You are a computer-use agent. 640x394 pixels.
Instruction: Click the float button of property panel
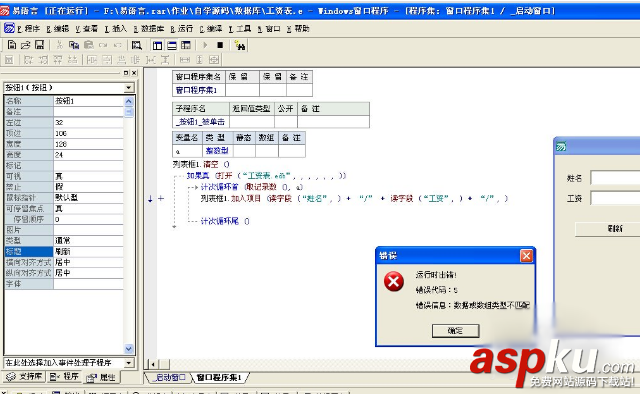tap(126, 73)
